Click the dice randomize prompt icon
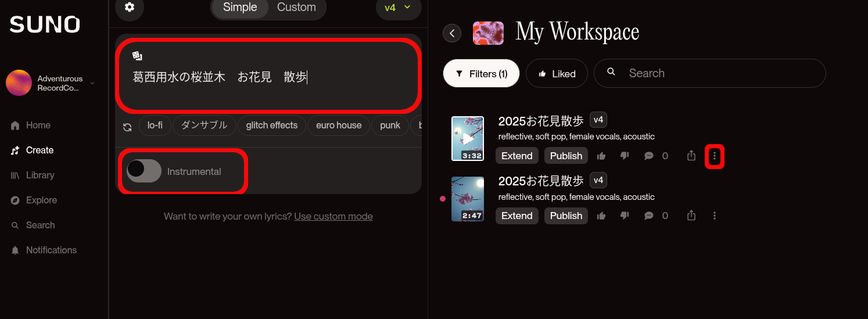Image resolution: width=868 pixels, height=319 pixels. pyautogui.click(x=137, y=56)
